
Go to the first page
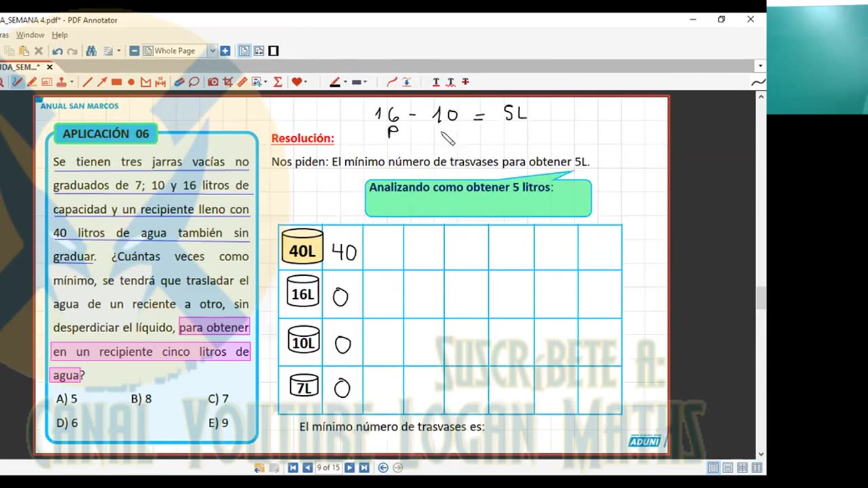[x=293, y=468]
